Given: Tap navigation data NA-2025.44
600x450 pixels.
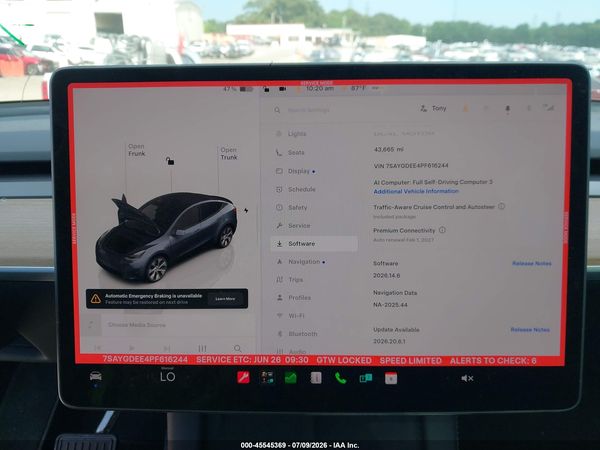Looking at the screenshot, I should tap(390, 305).
